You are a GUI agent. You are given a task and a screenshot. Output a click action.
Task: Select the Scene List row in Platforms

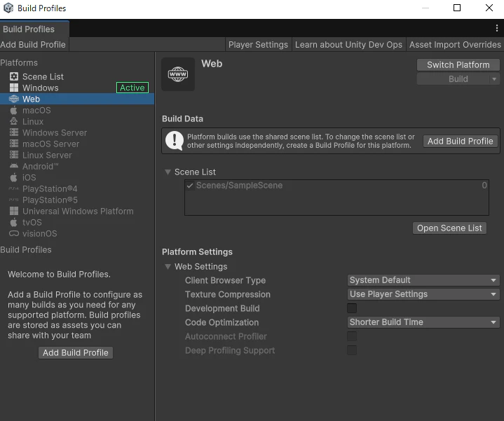77,76
